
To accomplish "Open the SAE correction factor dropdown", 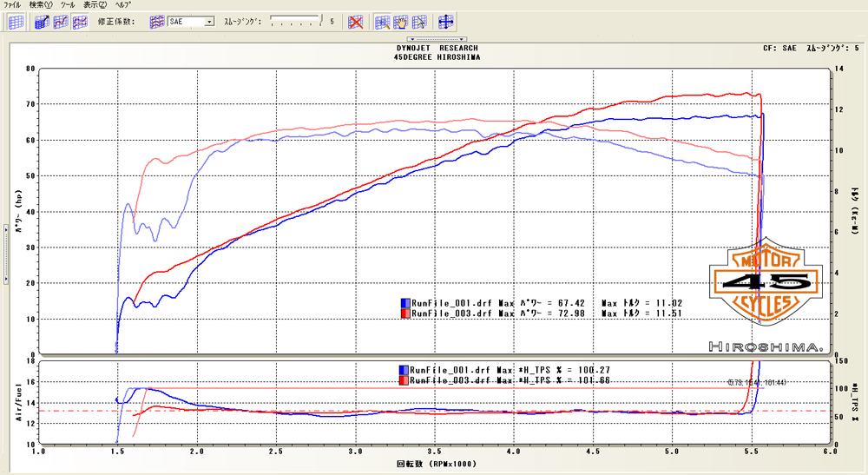I will [209, 22].
